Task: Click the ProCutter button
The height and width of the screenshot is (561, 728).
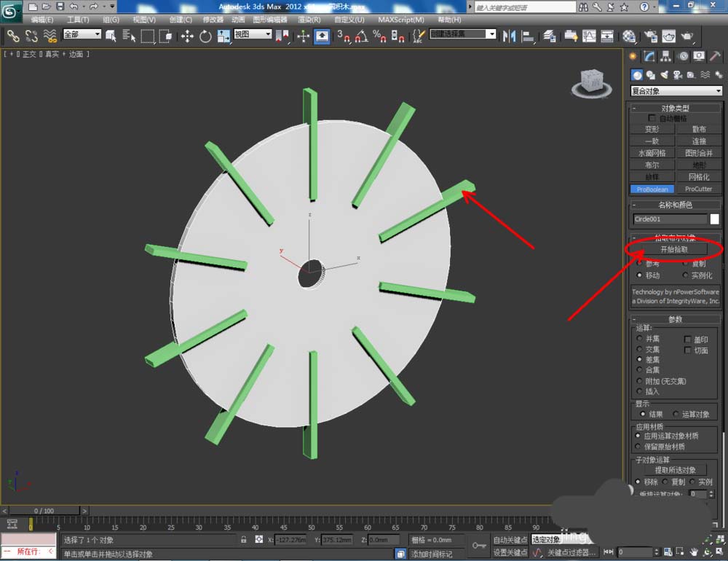Action: pyautogui.click(x=698, y=189)
